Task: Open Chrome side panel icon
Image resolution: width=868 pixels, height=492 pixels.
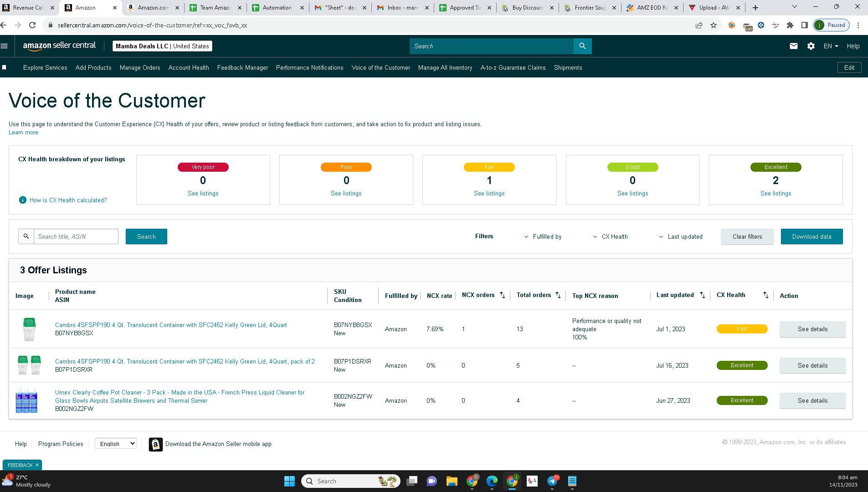Action: pyautogui.click(x=805, y=25)
